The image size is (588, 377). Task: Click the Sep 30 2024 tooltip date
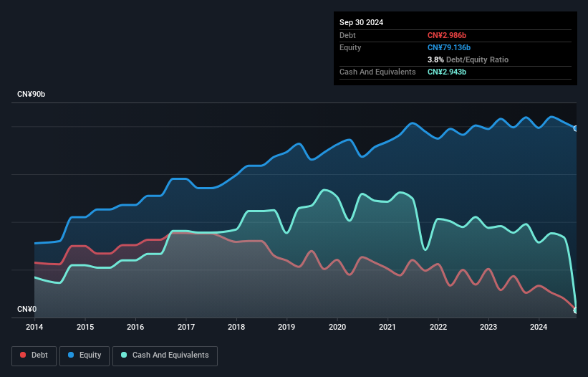click(361, 22)
